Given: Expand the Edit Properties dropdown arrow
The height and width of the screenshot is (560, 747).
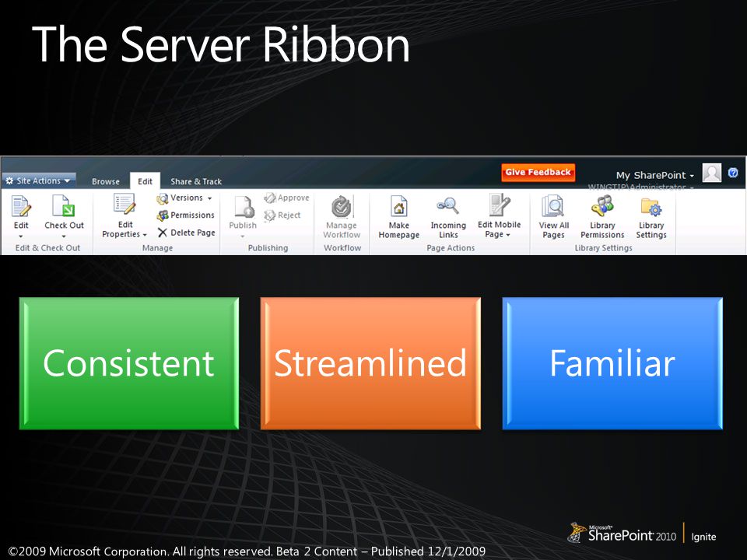Looking at the screenshot, I should click(145, 235).
